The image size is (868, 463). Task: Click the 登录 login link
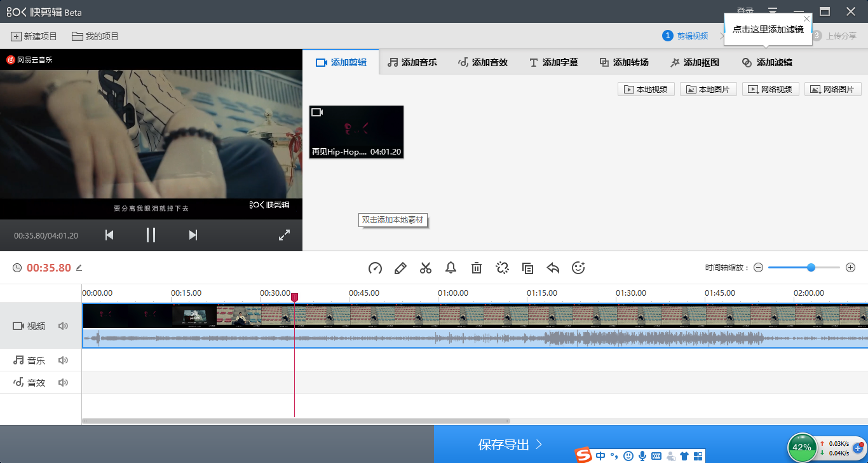click(x=745, y=11)
